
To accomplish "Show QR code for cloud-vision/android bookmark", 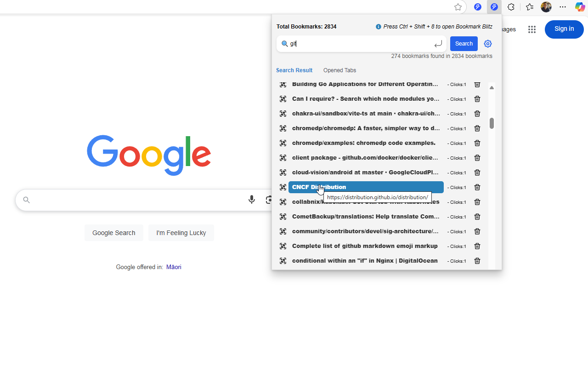I will pos(283,172).
